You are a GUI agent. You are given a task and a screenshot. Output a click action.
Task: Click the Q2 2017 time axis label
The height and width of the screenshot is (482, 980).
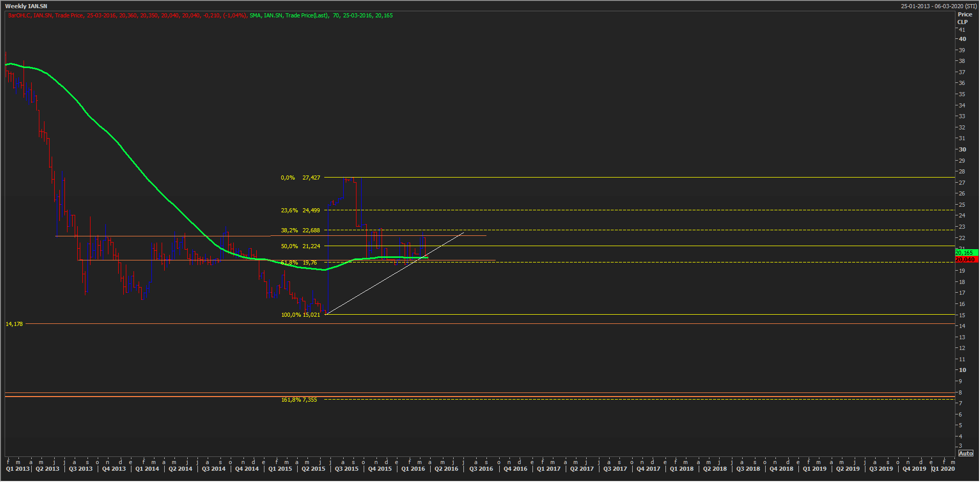[582, 469]
